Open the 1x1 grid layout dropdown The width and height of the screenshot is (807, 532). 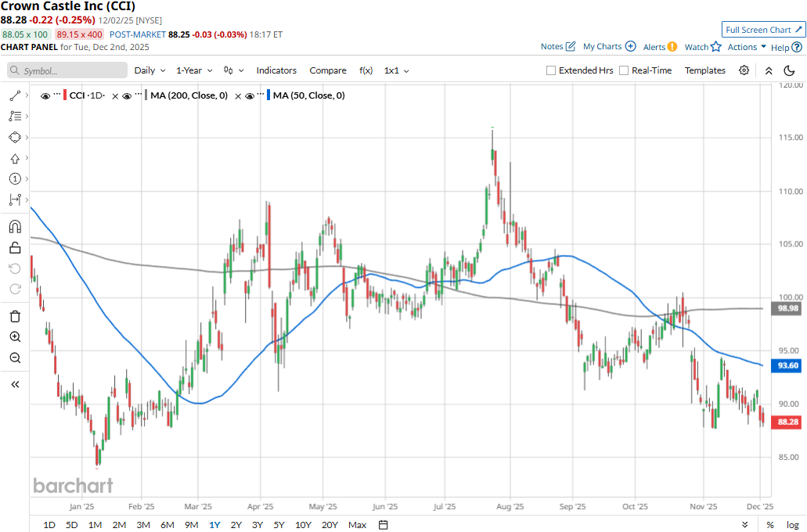[396, 70]
